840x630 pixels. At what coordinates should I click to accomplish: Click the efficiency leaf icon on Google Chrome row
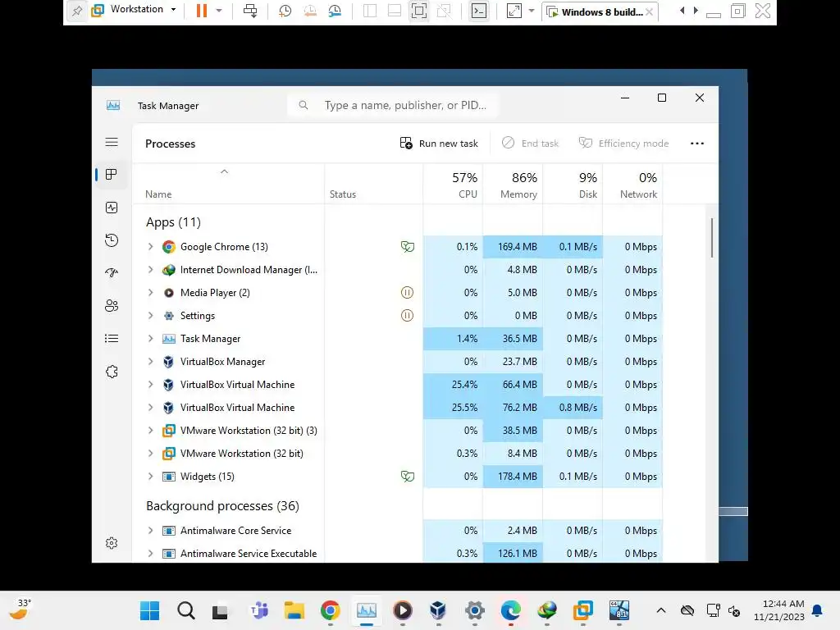(x=407, y=246)
